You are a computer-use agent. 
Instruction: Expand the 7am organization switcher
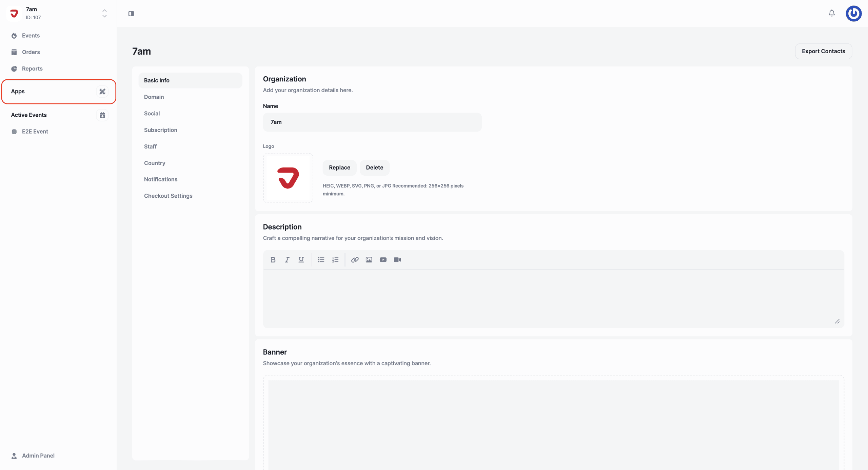click(x=104, y=13)
